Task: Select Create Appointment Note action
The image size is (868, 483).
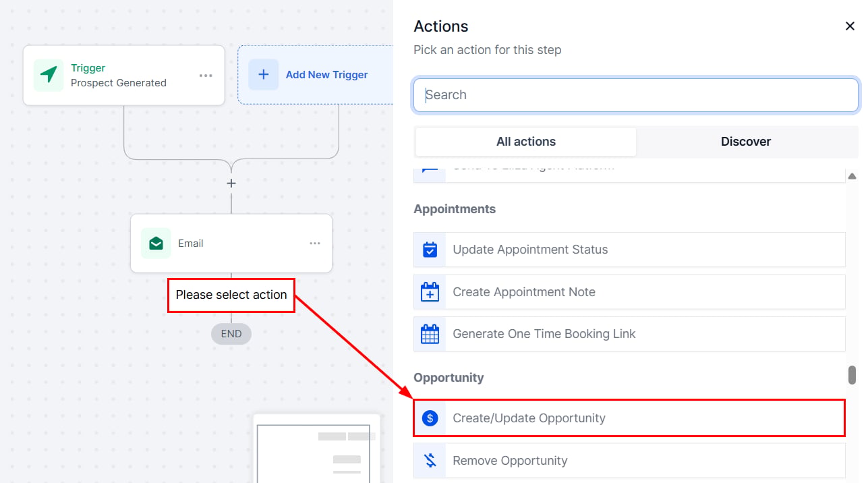Action: pos(629,292)
